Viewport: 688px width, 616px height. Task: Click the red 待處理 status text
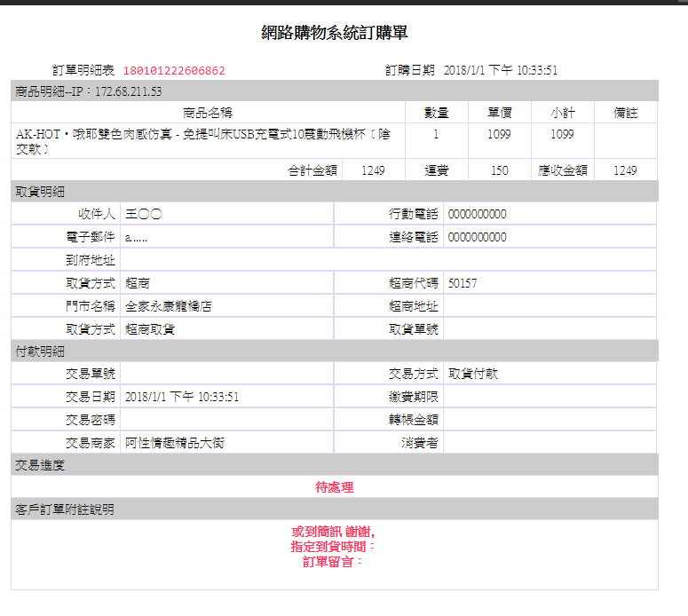[x=335, y=487]
